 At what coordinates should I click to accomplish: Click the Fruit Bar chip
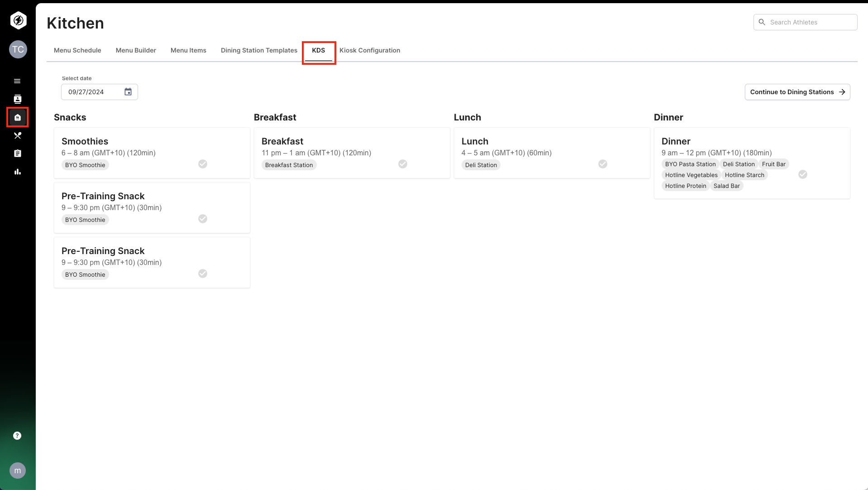[x=773, y=164]
